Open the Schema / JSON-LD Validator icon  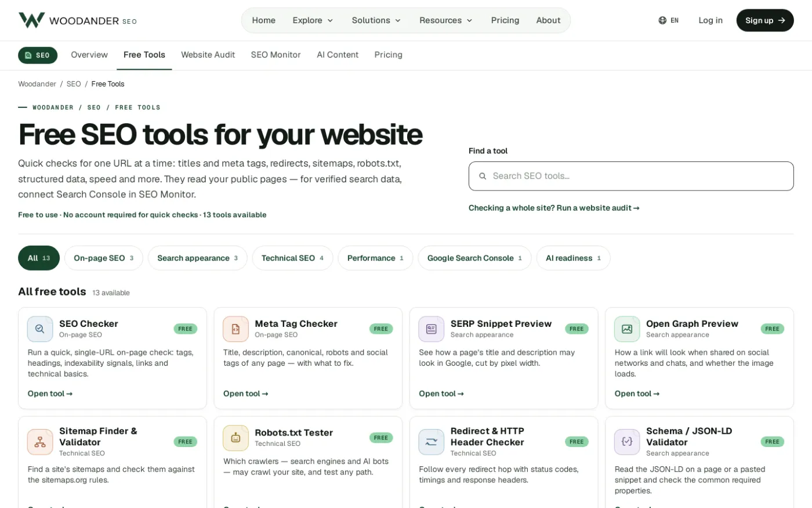(627, 442)
